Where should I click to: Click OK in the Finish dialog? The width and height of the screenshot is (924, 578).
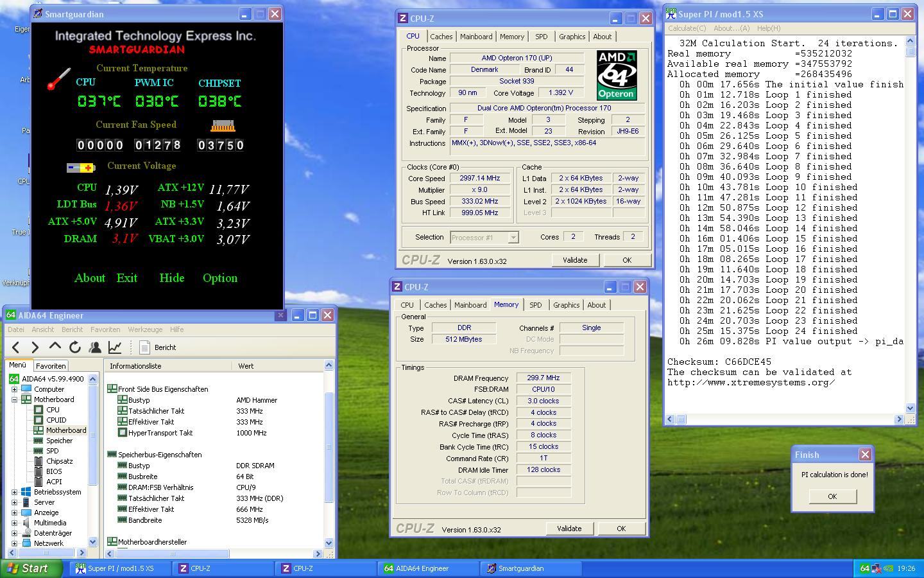coord(832,496)
